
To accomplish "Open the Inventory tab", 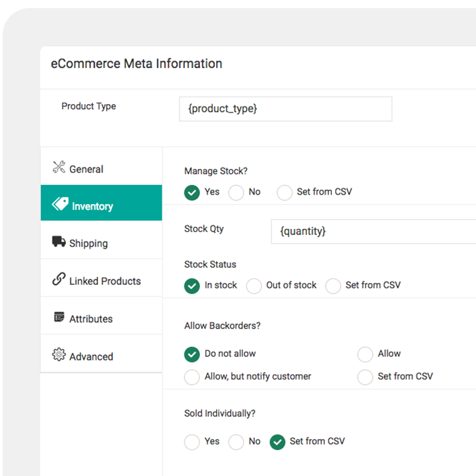I will [x=101, y=203].
